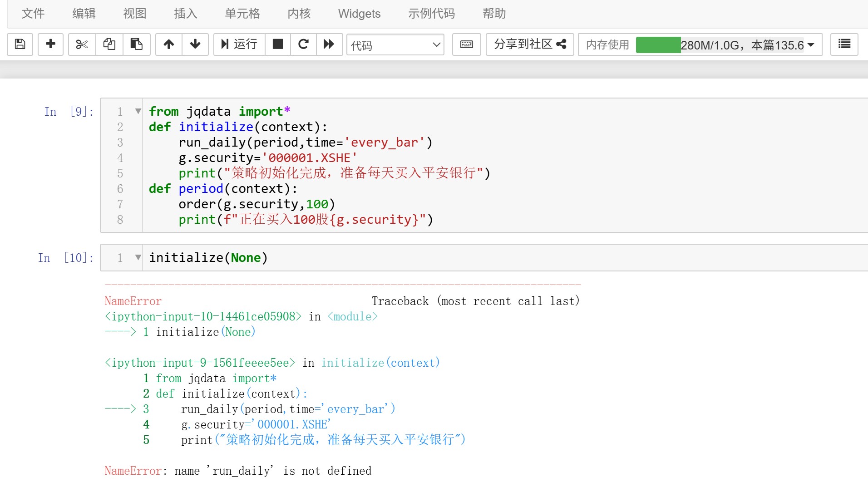Stop the kernel with the square icon
This screenshot has height=502, width=868.
277,44
